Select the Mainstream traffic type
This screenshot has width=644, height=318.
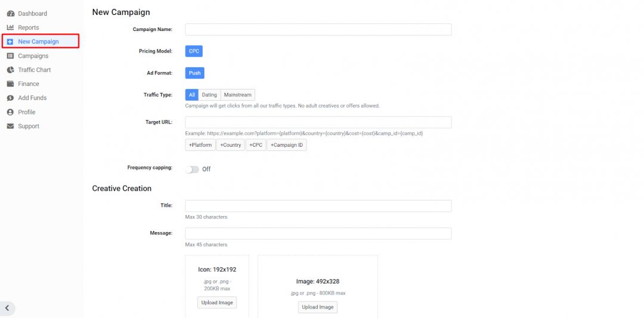click(x=237, y=95)
